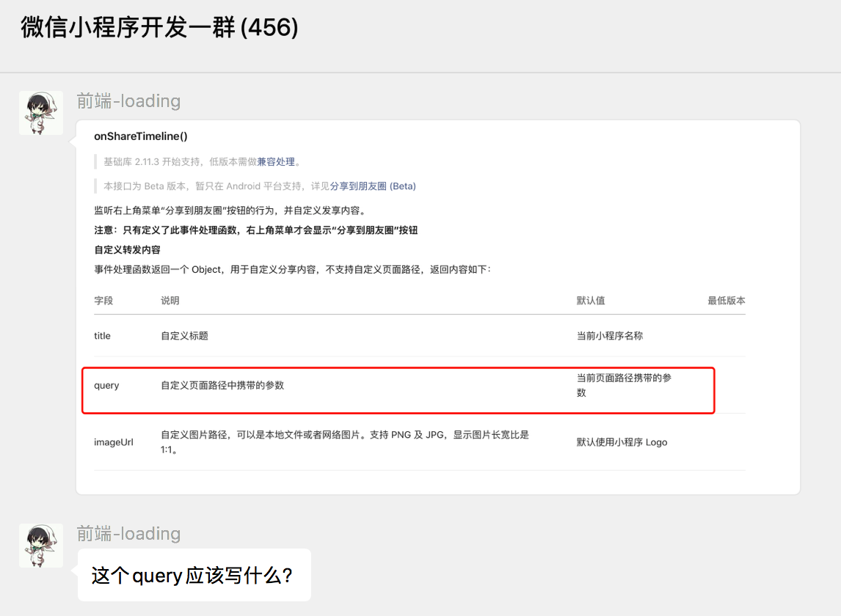Click the line 事件处理函数返回一个 Object
Viewport: 841px width, 616px height.
pyautogui.click(x=292, y=269)
